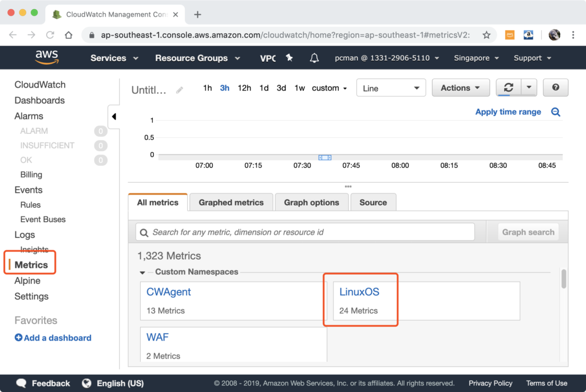This screenshot has height=392, width=586.
Task: Open the Actions dropdown button
Action: 461,88
